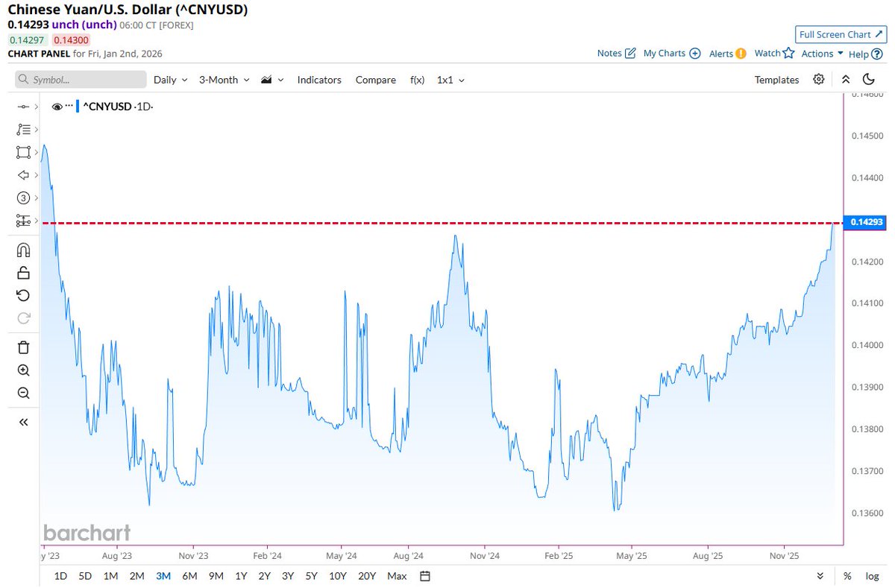
Task: Click inside the Symbol search field
Action: (80, 79)
